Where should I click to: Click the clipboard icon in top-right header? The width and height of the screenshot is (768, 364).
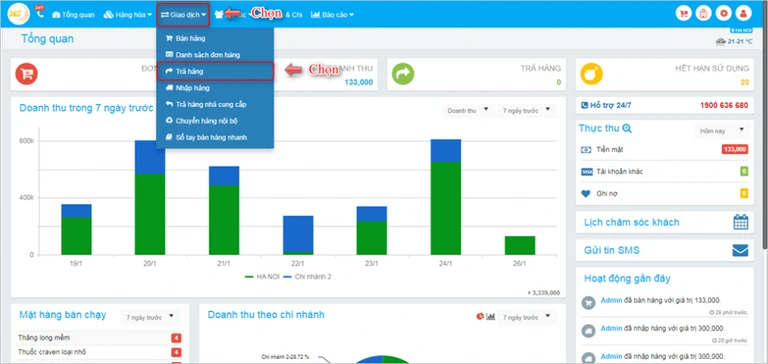[x=703, y=14]
